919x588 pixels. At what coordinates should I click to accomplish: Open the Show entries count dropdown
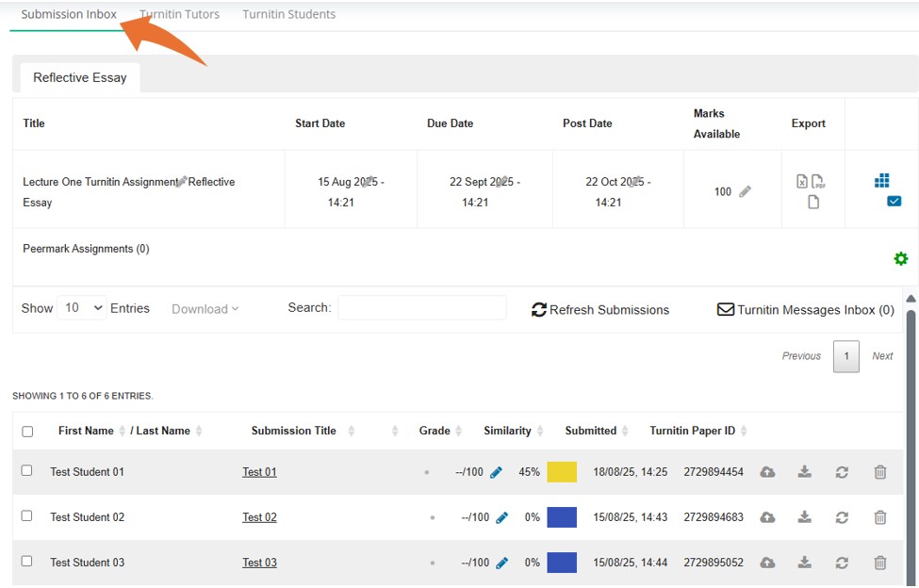pyautogui.click(x=82, y=308)
